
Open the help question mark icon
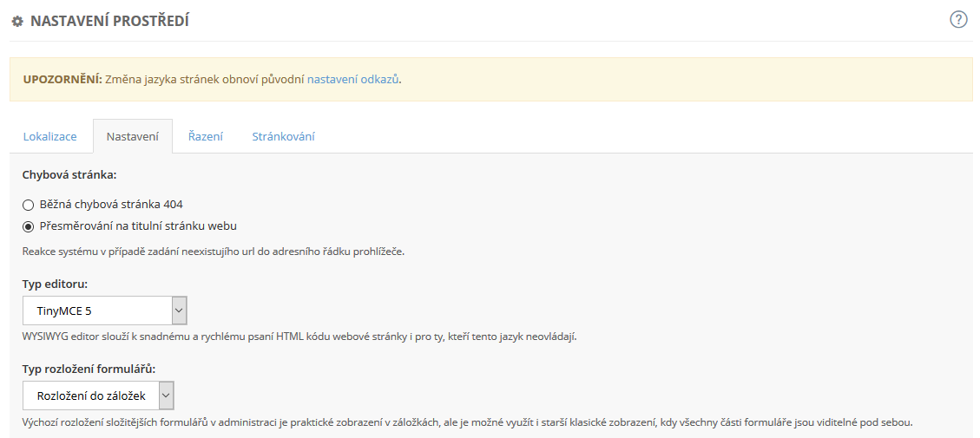pyautogui.click(x=958, y=20)
